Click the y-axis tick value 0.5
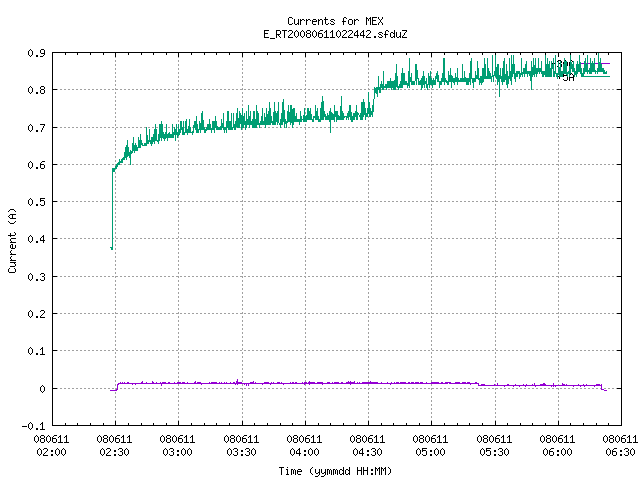Viewport: 640px width, 480px height. (36, 202)
